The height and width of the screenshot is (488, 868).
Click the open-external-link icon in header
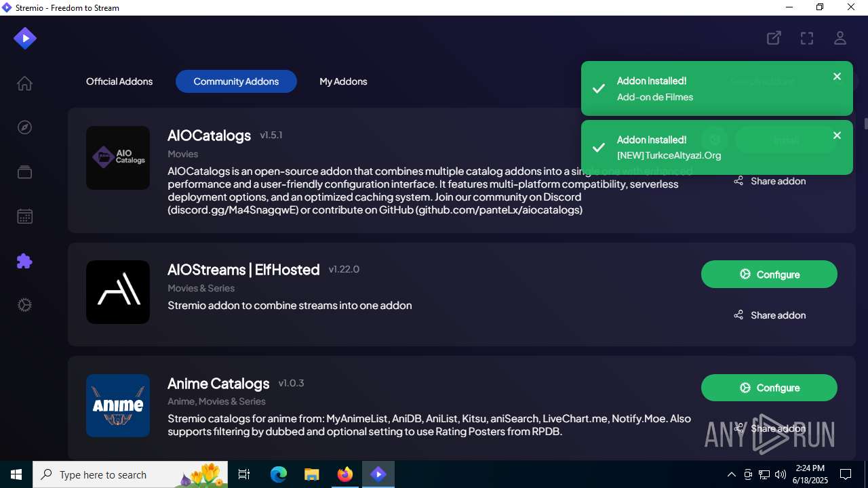point(774,38)
